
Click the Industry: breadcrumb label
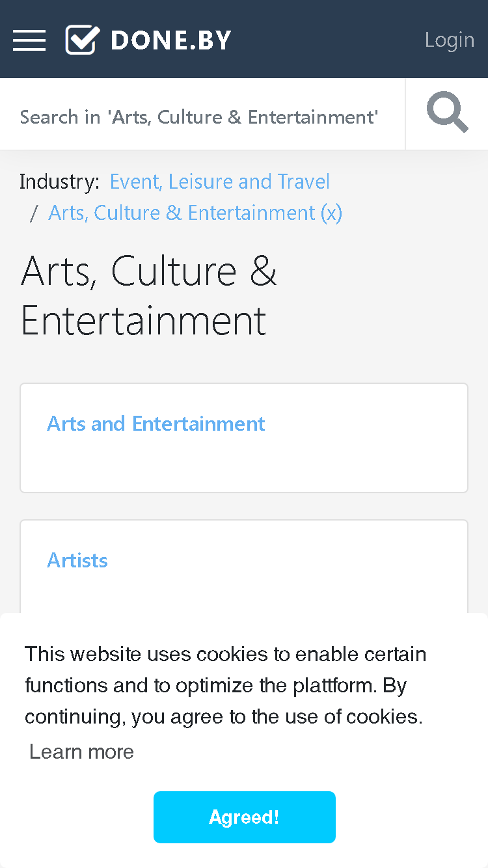pos(60,182)
